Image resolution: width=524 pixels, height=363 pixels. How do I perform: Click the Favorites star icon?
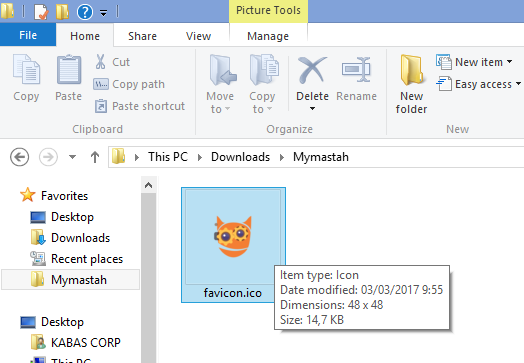[27, 195]
